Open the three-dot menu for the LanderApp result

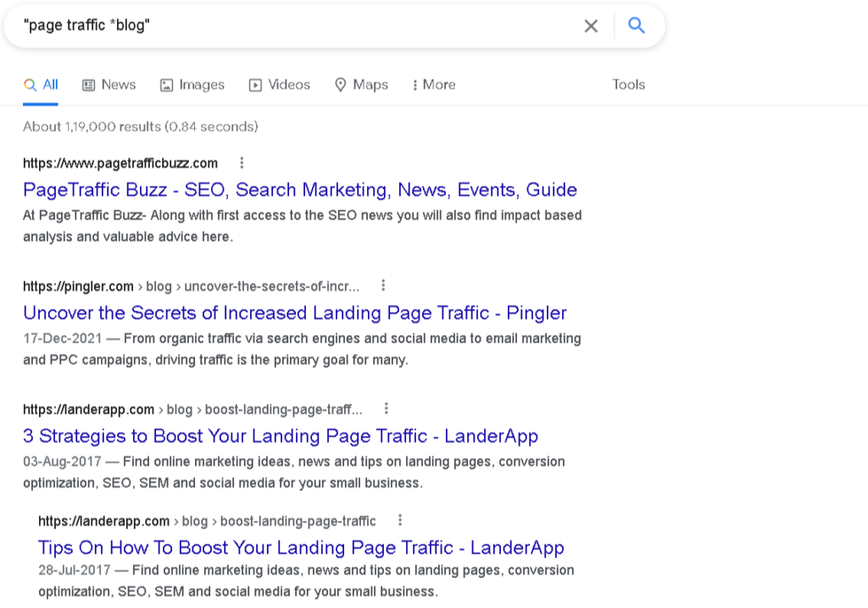point(387,409)
